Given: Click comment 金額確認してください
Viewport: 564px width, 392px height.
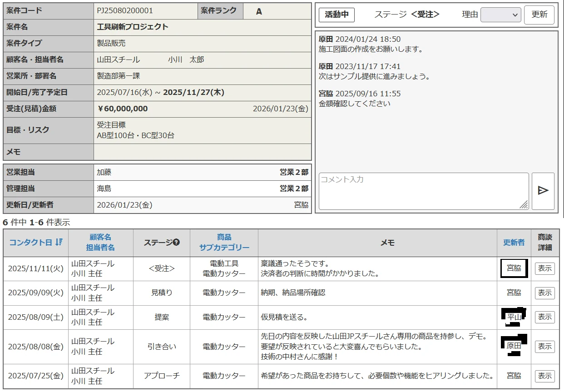Looking at the screenshot, I should click(x=355, y=104).
